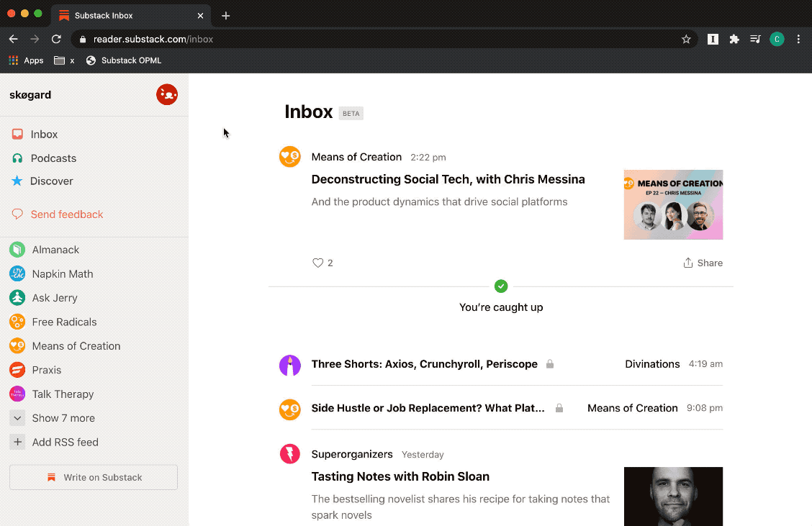Open the red profile avatar menu
This screenshot has width=812, height=526.
[167, 95]
